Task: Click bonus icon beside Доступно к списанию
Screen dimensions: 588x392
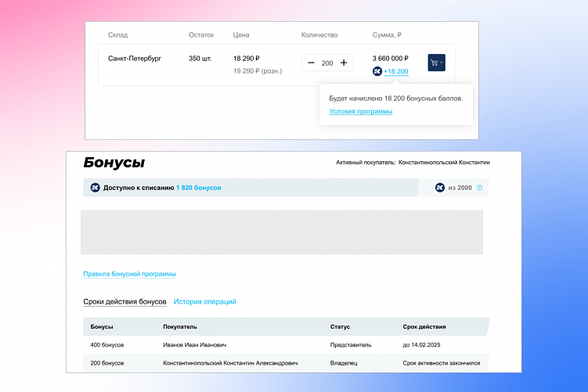Action: 96,187
